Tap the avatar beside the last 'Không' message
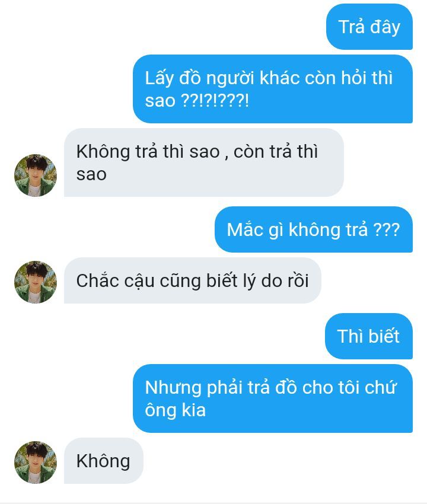Screen dimensions: 427x504 coord(36,462)
